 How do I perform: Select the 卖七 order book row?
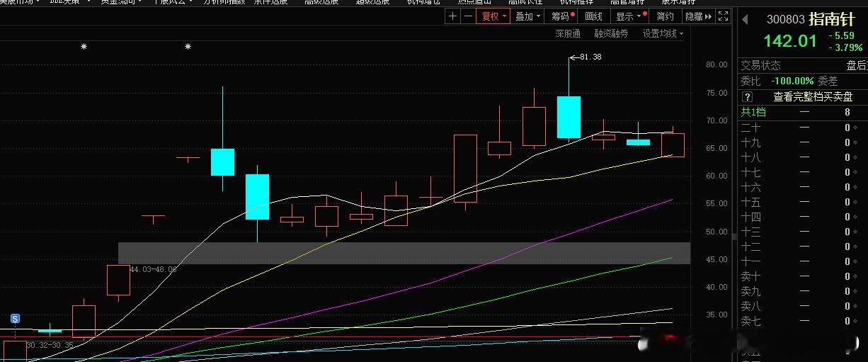click(x=803, y=321)
